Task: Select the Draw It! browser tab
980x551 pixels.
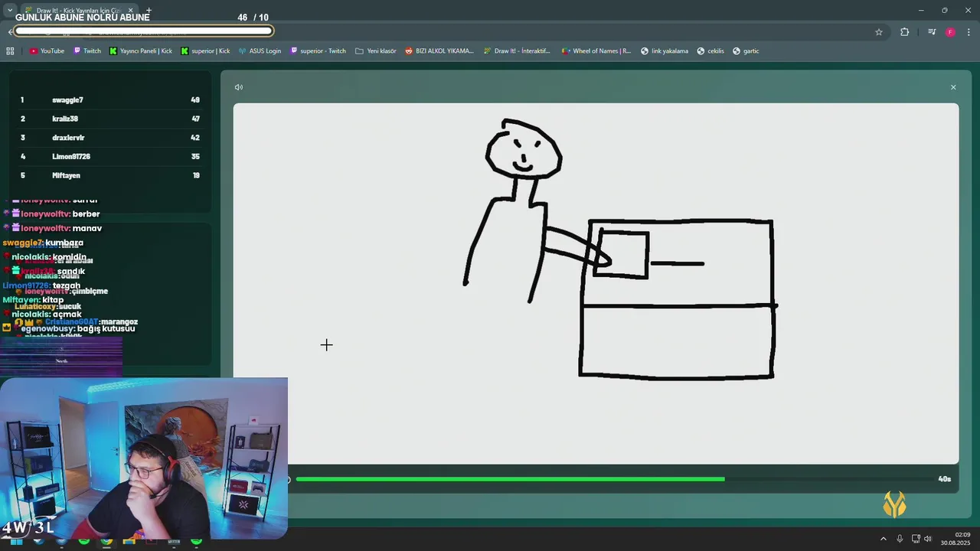Action: [78, 11]
